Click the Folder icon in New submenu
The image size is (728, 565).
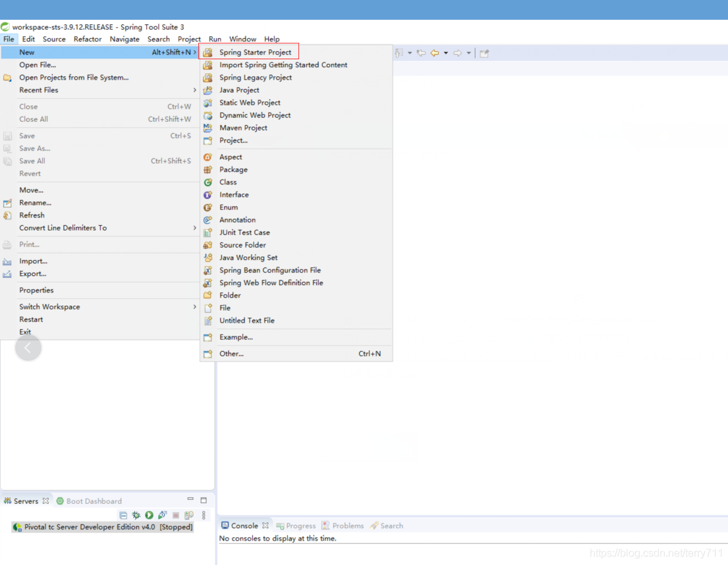(208, 295)
